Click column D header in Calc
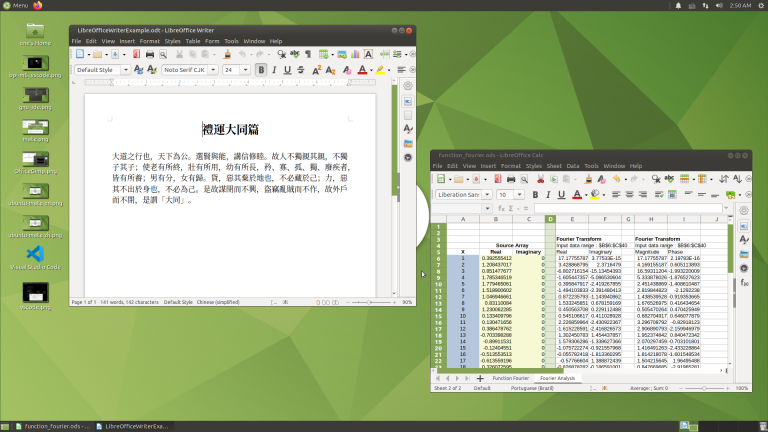The width and height of the screenshot is (768, 432). pos(550,219)
